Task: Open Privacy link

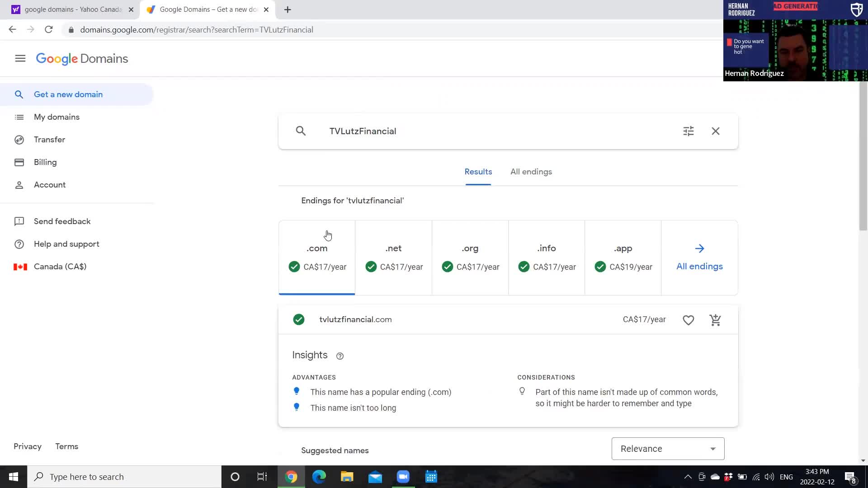Action: (28, 446)
